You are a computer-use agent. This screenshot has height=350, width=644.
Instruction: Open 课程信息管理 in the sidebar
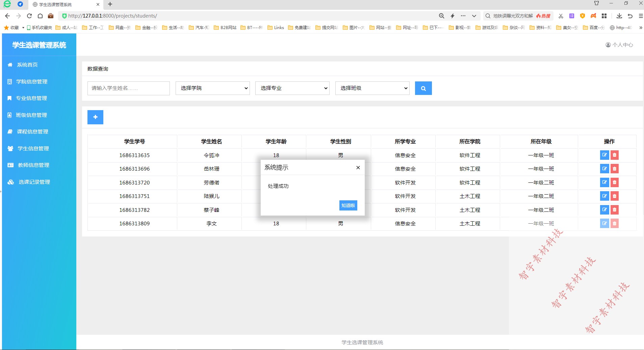click(32, 131)
